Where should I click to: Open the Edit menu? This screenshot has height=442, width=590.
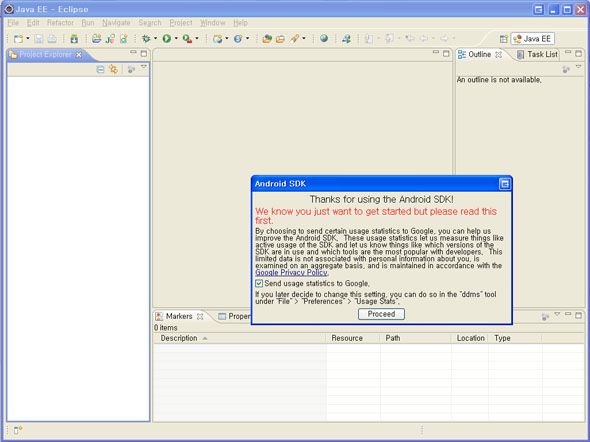click(33, 23)
